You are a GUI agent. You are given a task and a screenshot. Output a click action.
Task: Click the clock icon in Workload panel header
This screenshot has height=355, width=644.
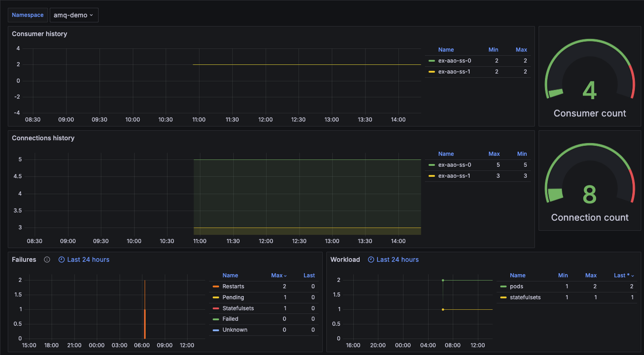click(x=371, y=260)
